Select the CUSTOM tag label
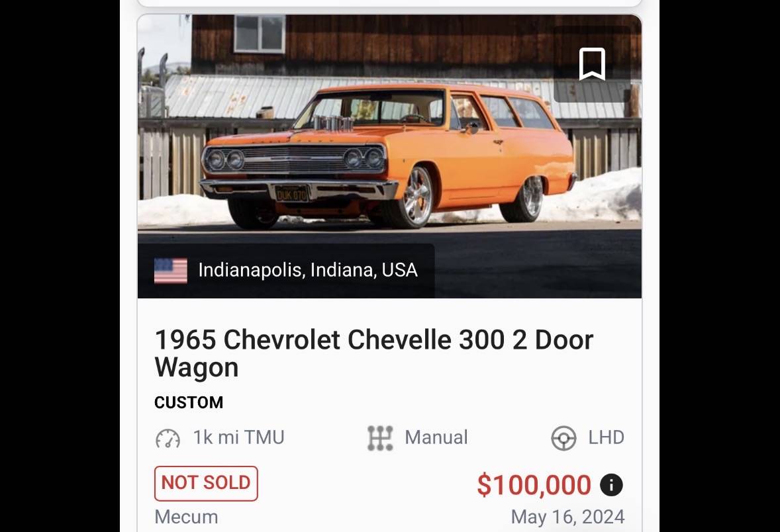This screenshot has width=780, height=532. pyautogui.click(x=189, y=402)
